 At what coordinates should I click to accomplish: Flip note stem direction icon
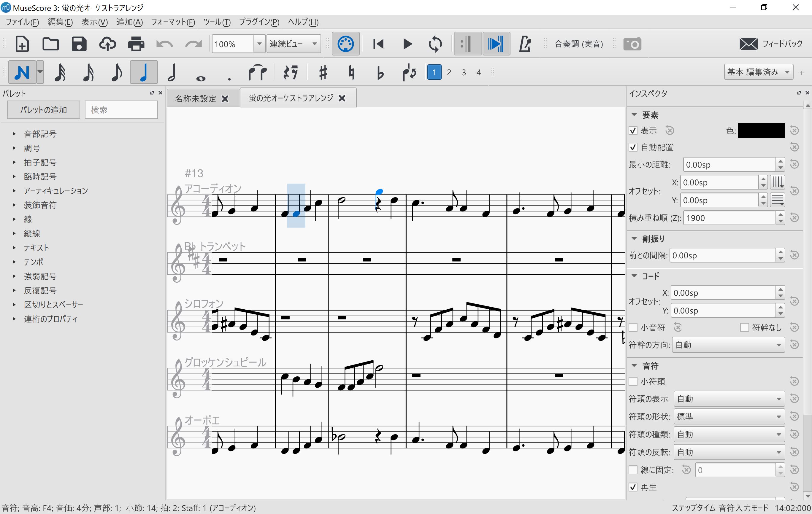409,72
